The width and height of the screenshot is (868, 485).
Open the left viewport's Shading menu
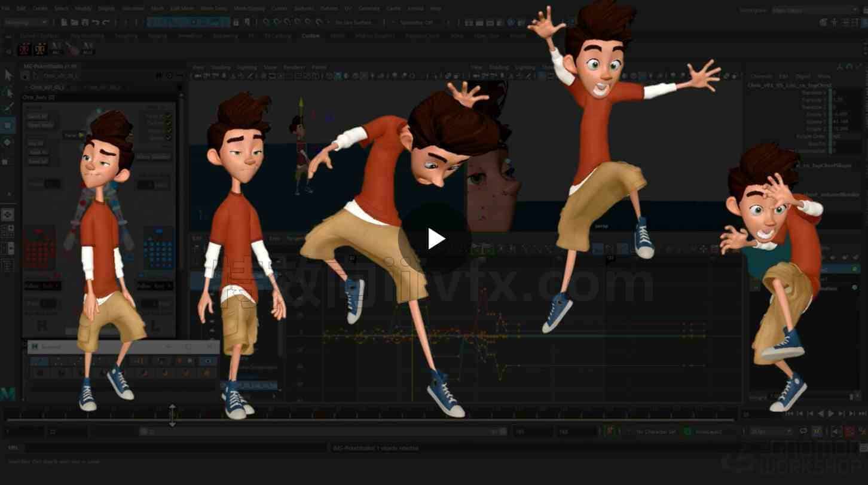[x=220, y=67]
